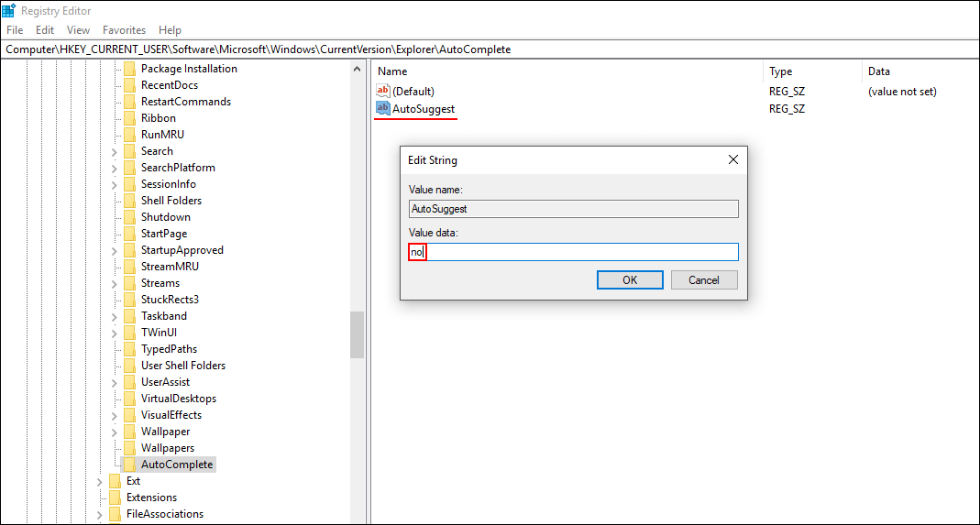Viewport: 980px width, 525px height.
Task: Click the Search folder icon
Action: click(x=129, y=151)
